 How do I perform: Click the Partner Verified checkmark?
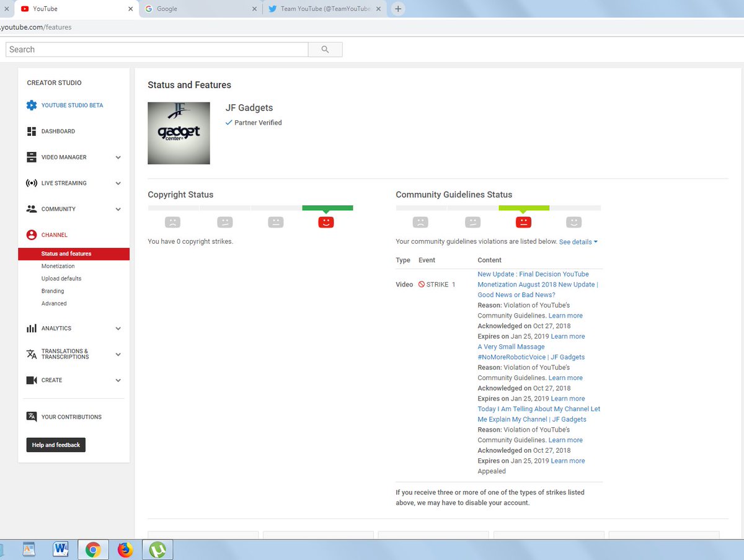229,123
